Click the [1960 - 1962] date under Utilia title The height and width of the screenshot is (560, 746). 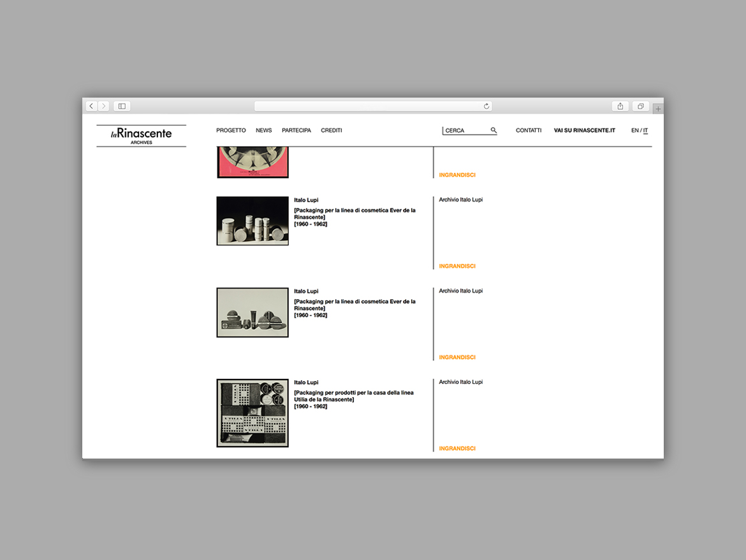point(311,406)
